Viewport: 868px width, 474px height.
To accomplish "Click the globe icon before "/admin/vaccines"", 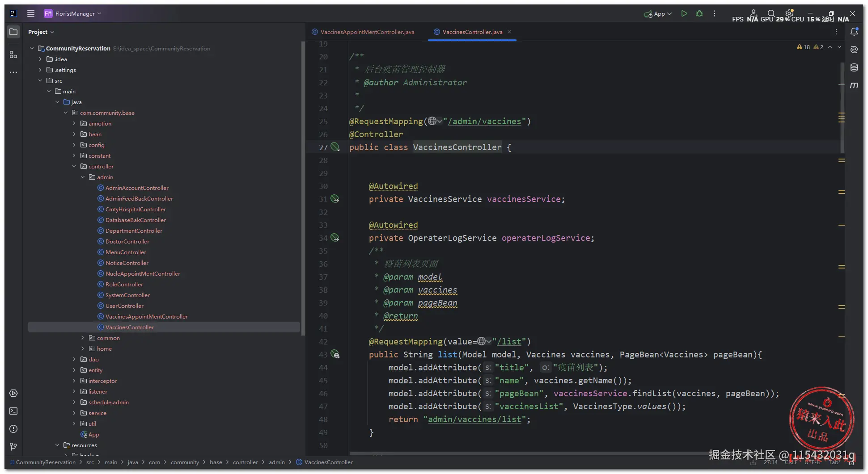I will [432, 121].
